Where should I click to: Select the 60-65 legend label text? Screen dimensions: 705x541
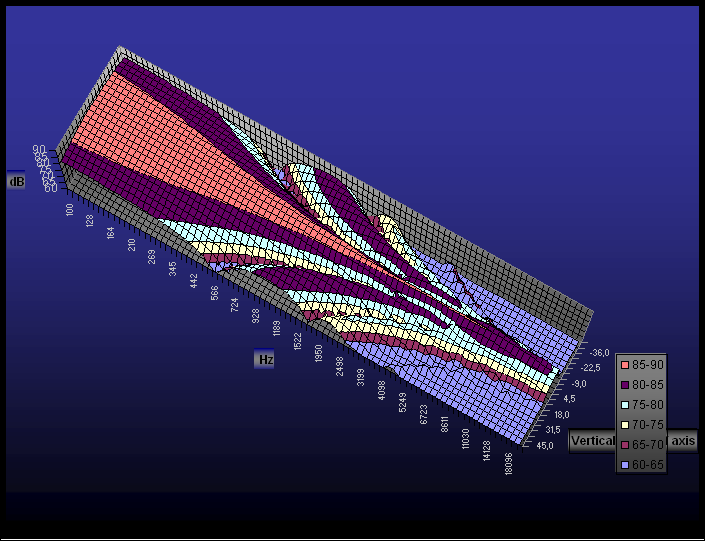coord(648,465)
